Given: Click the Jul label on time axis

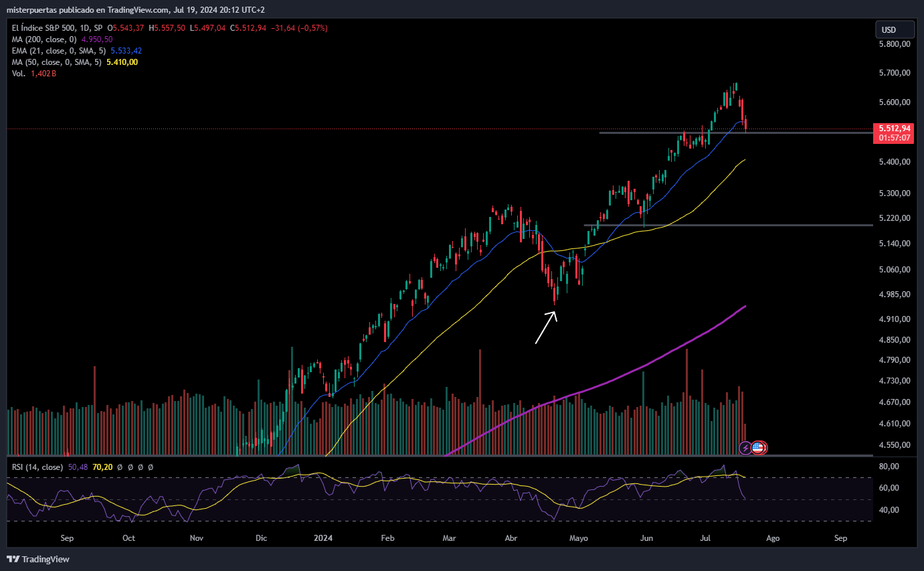Looking at the screenshot, I should click(x=705, y=538).
